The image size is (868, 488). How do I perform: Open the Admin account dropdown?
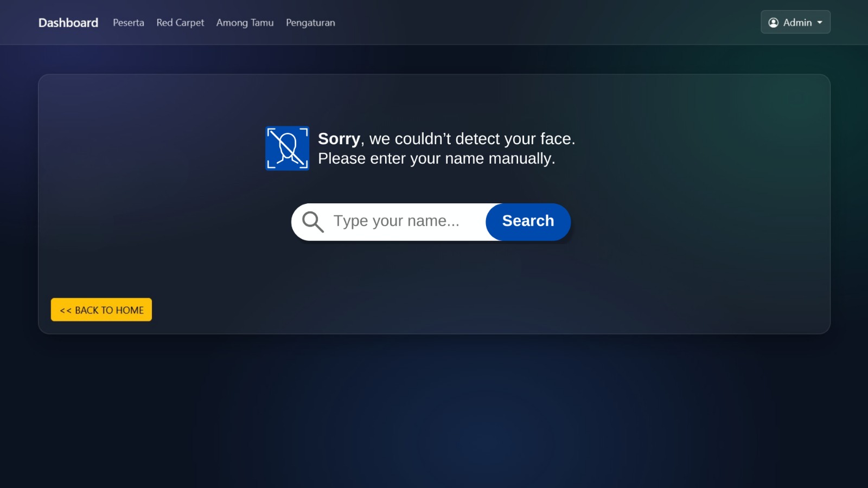tap(795, 22)
